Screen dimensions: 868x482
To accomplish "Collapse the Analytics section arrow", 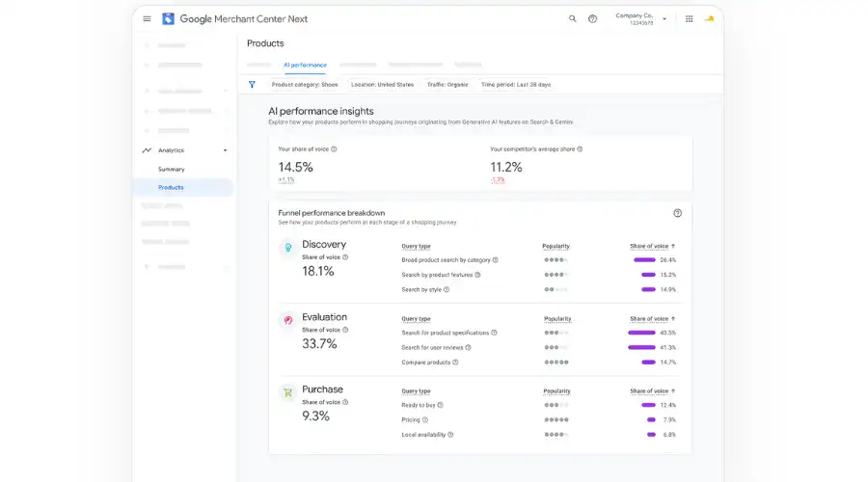I will coord(226,150).
